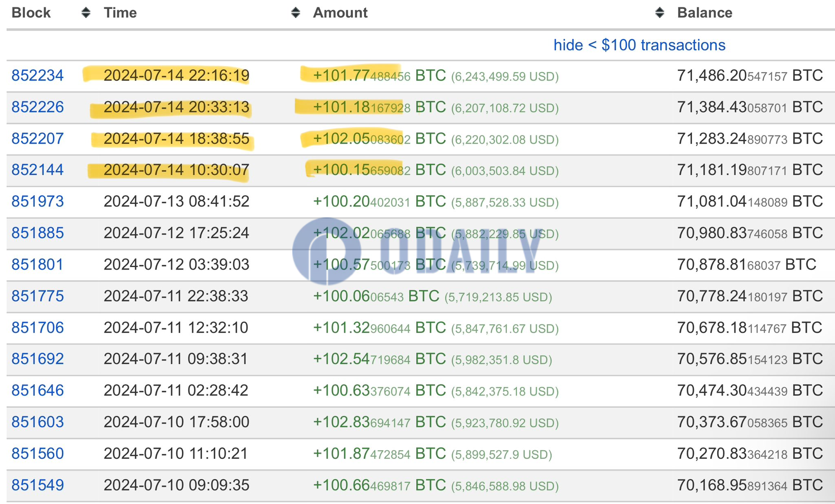Open block 852207
The width and height of the screenshot is (835, 504).
(x=38, y=139)
